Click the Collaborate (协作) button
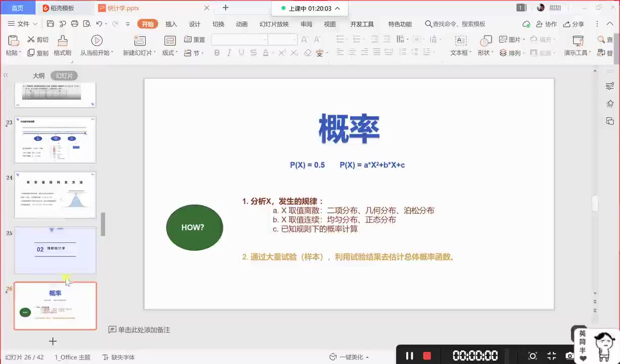The height and width of the screenshot is (364, 620). tap(546, 24)
